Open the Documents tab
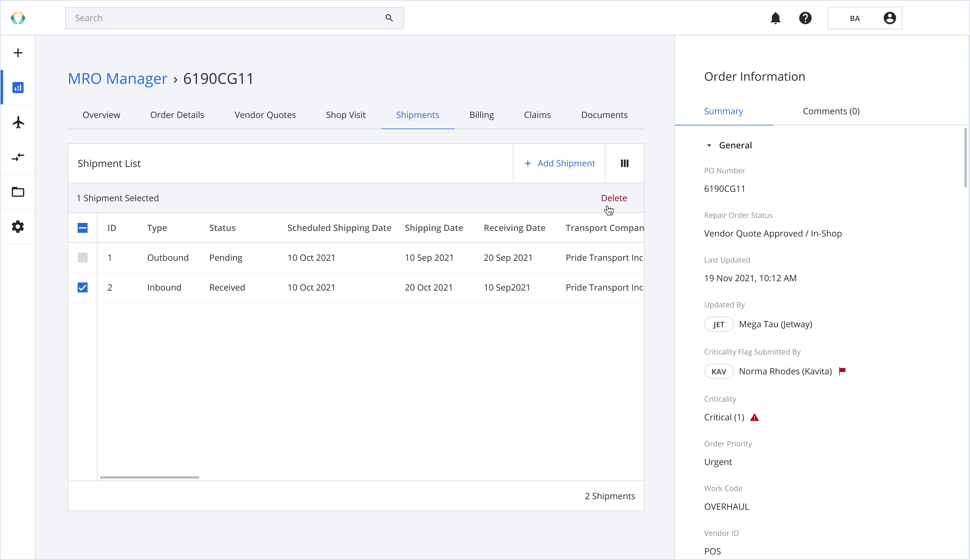This screenshot has height=560, width=970. point(604,115)
